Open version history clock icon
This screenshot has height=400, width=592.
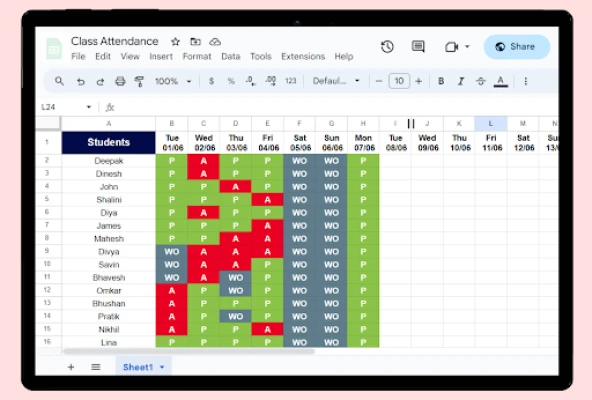pos(387,46)
